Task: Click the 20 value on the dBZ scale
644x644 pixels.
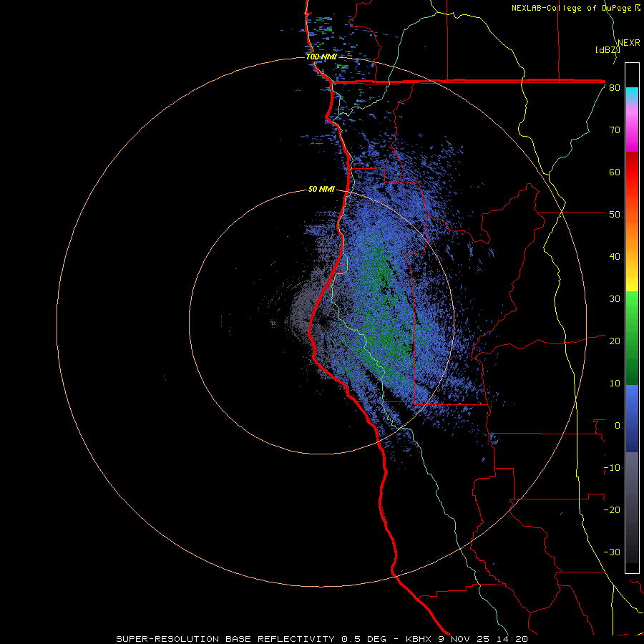Action: tap(615, 341)
